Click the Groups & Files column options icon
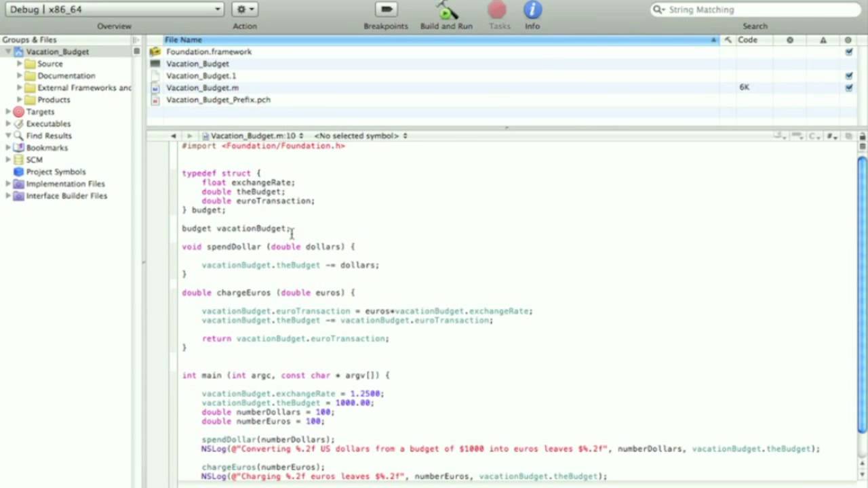The width and height of the screenshot is (868, 488). tap(136, 40)
